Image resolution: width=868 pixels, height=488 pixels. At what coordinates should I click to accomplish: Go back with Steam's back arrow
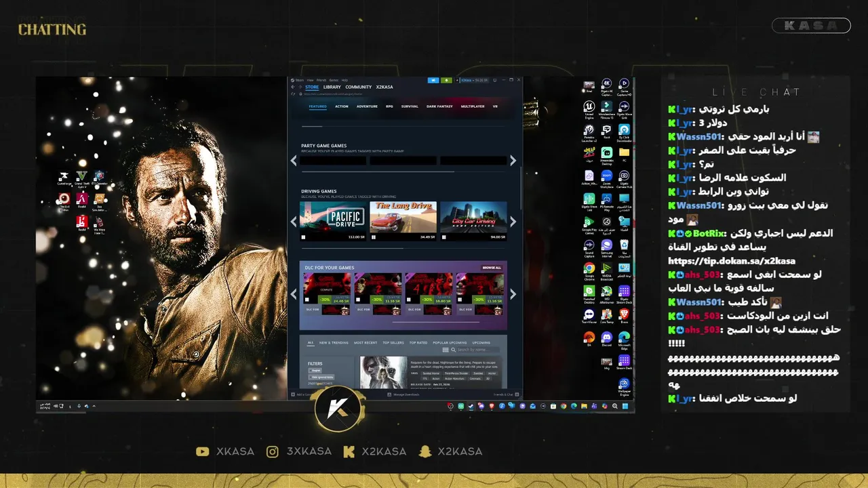293,87
